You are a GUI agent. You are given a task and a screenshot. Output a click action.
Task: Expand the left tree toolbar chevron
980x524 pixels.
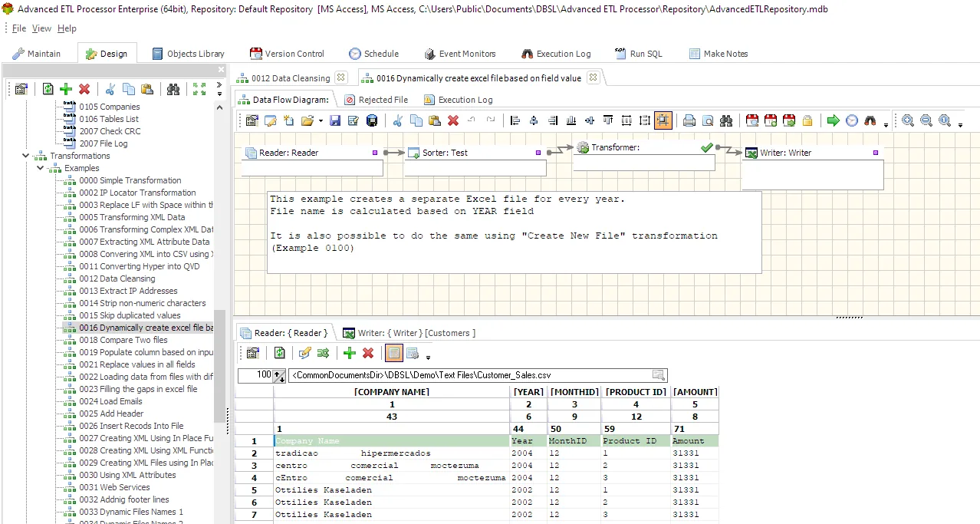tap(219, 85)
